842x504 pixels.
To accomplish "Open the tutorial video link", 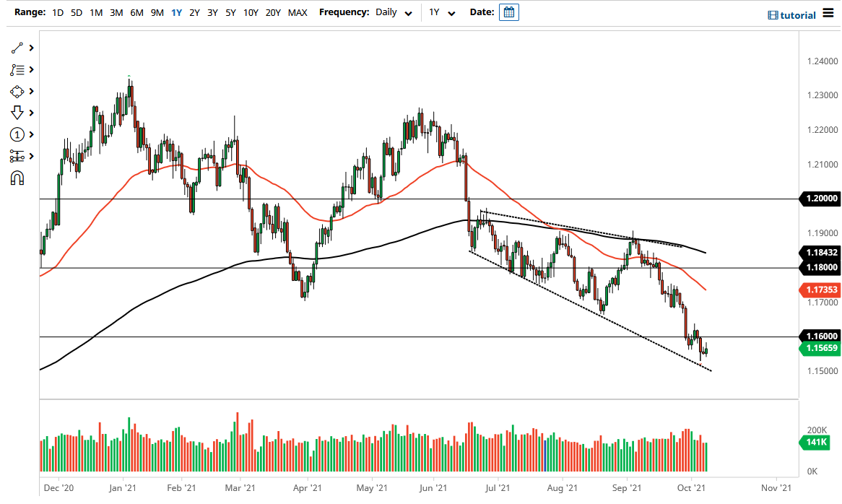I will pos(791,14).
